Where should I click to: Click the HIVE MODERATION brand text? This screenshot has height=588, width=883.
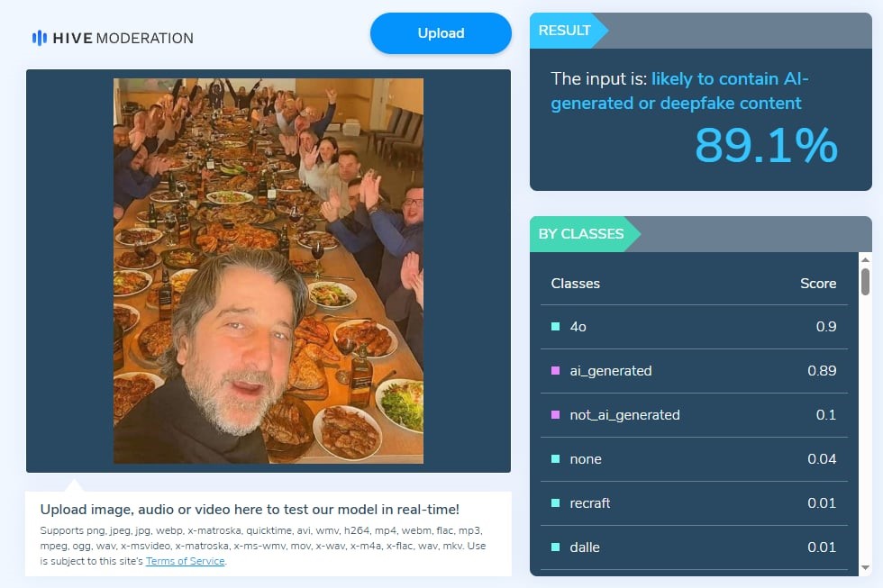[x=123, y=38]
